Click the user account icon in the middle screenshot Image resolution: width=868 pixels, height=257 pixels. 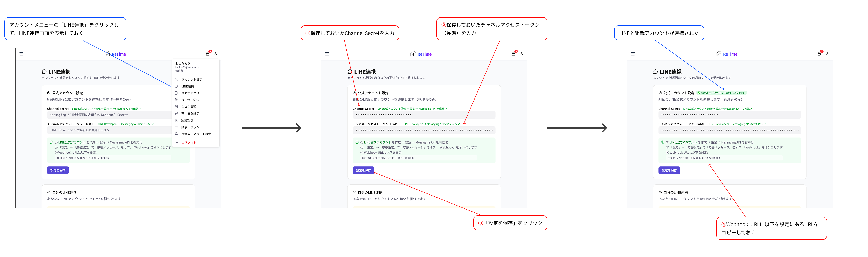click(x=521, y=54)
